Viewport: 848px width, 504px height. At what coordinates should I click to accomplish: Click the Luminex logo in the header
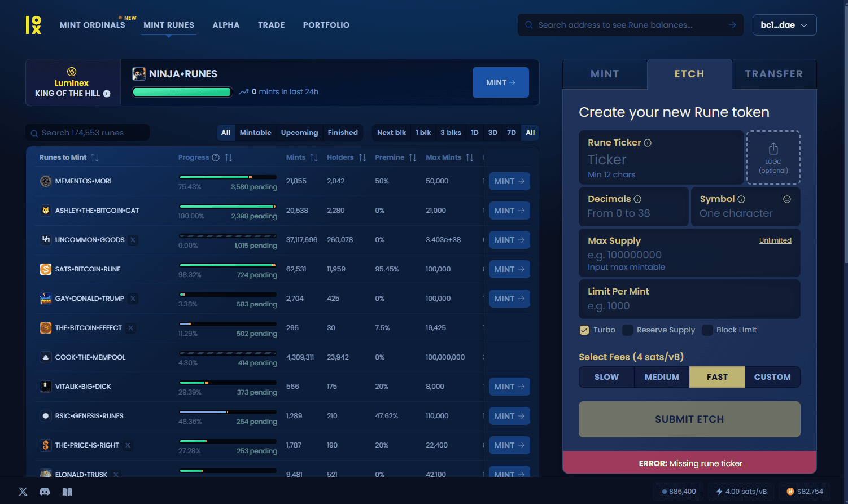[x=33, y=25]
